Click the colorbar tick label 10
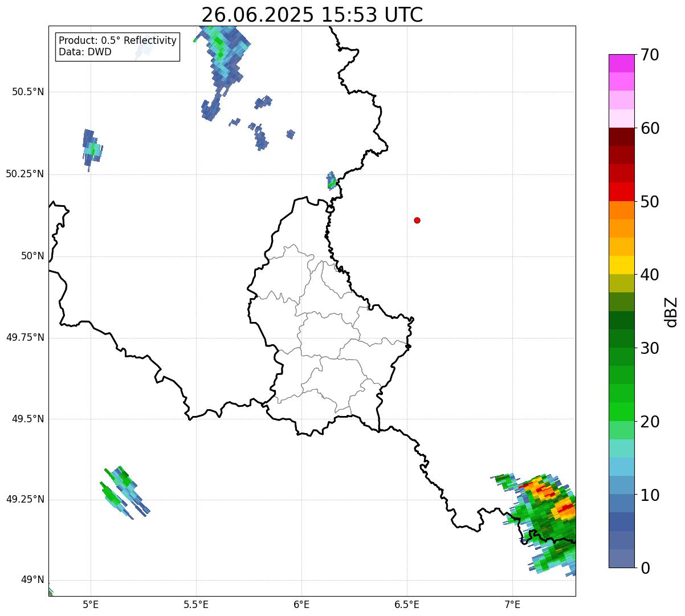The image size is (685, 616). tap(649, 495)
